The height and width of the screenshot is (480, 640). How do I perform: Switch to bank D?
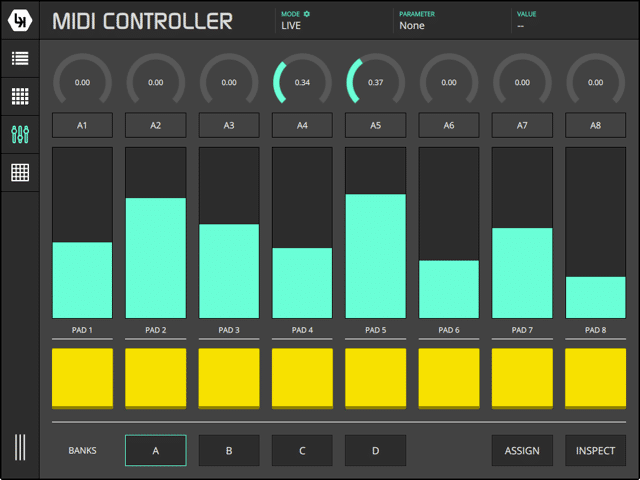pos(376,451)
